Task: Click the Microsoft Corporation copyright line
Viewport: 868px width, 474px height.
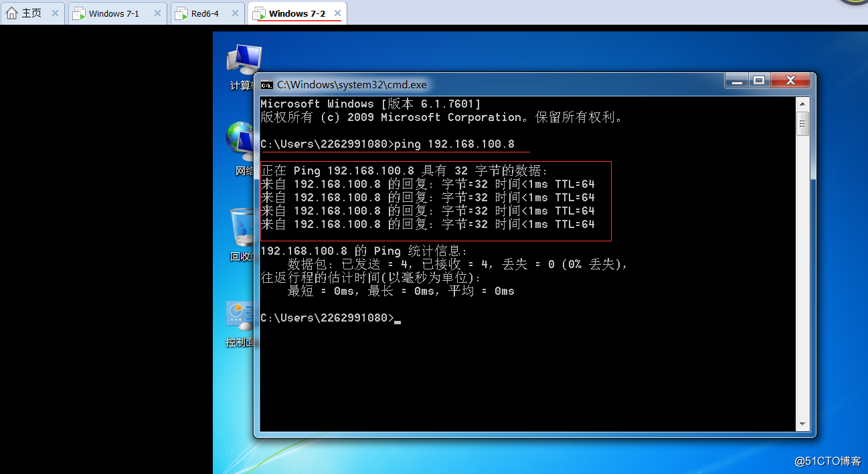Action: [x=442, y=118]
